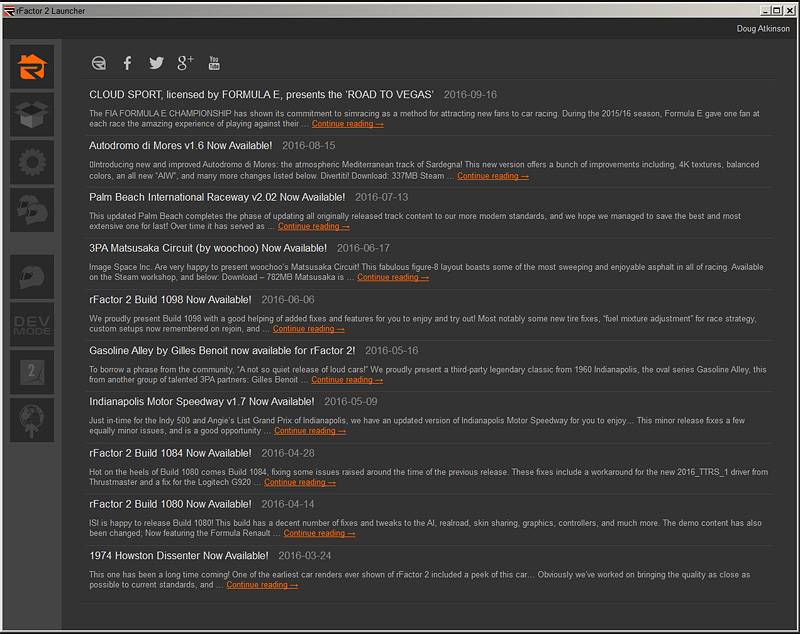Open the settings gear in sidebar
Viewport: 800px width, 634px height.
tap(32, 162)
